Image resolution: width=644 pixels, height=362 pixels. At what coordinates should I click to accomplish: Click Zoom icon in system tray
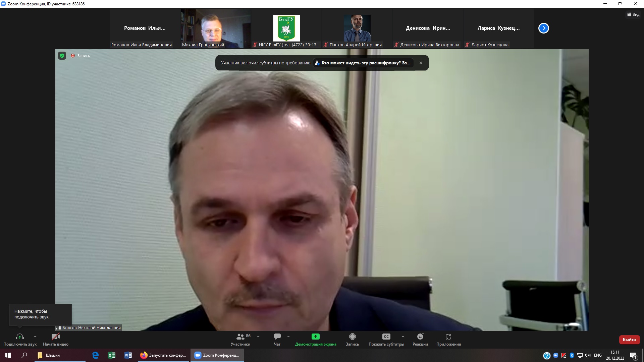(556, 355)
